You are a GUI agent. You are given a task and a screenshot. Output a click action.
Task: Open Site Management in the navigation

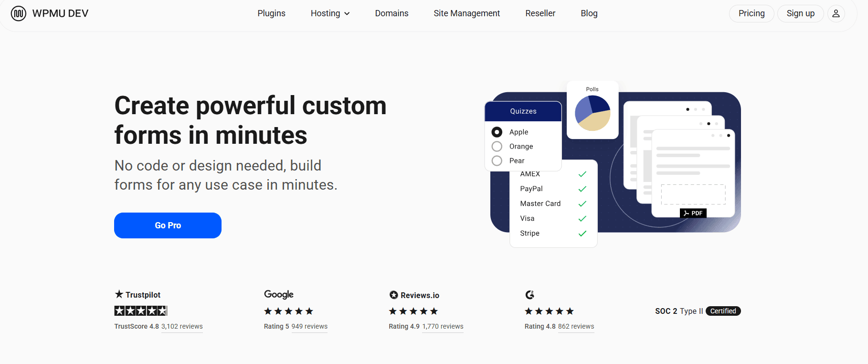467,13
